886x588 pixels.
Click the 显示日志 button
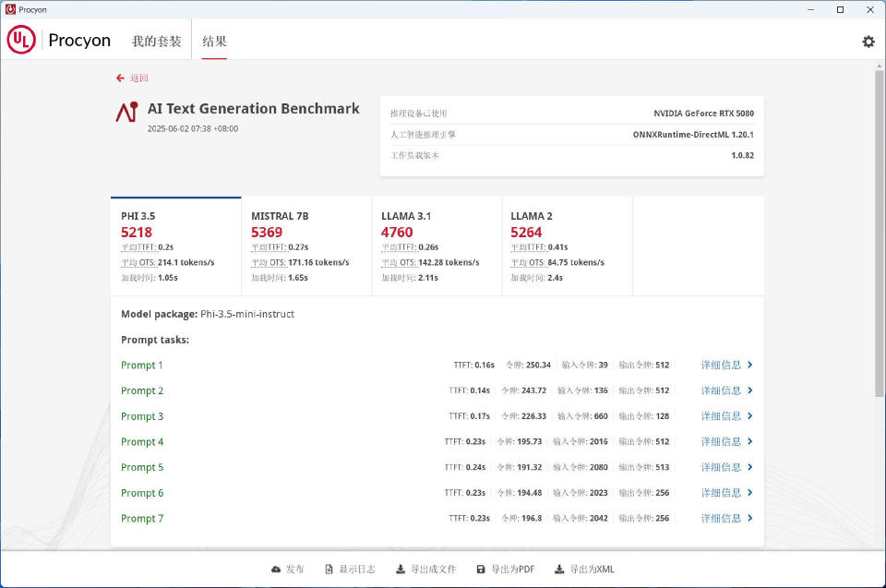(x=350, y=570)
